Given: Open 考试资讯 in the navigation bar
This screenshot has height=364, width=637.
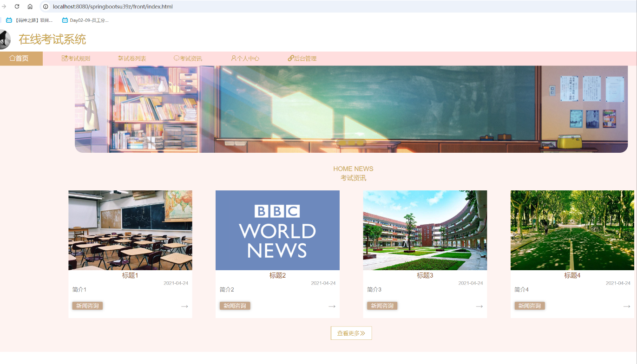Looking at the screenshot, I should pyautogui.click(x=188, y=58).
